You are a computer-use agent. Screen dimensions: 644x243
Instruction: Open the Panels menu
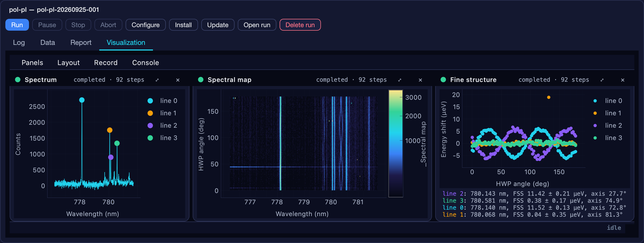point(32,63)
